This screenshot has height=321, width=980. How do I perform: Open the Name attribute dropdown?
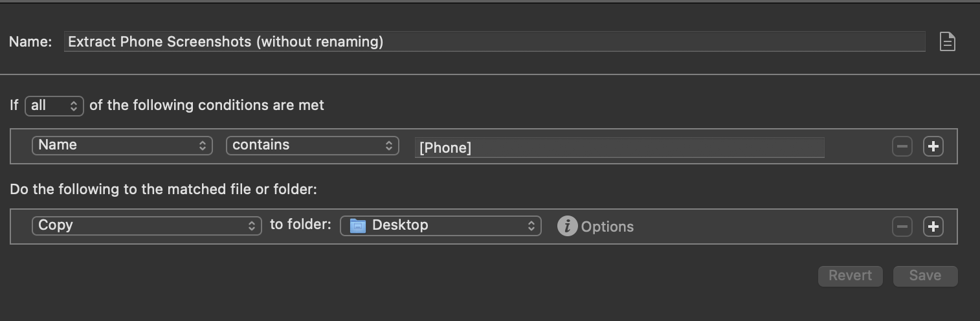coord(122,145)
